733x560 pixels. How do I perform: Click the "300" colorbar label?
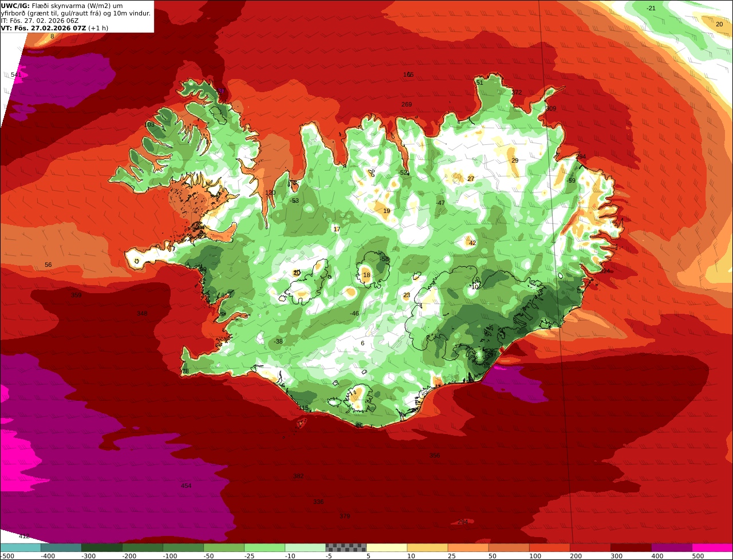click(616, 556)
